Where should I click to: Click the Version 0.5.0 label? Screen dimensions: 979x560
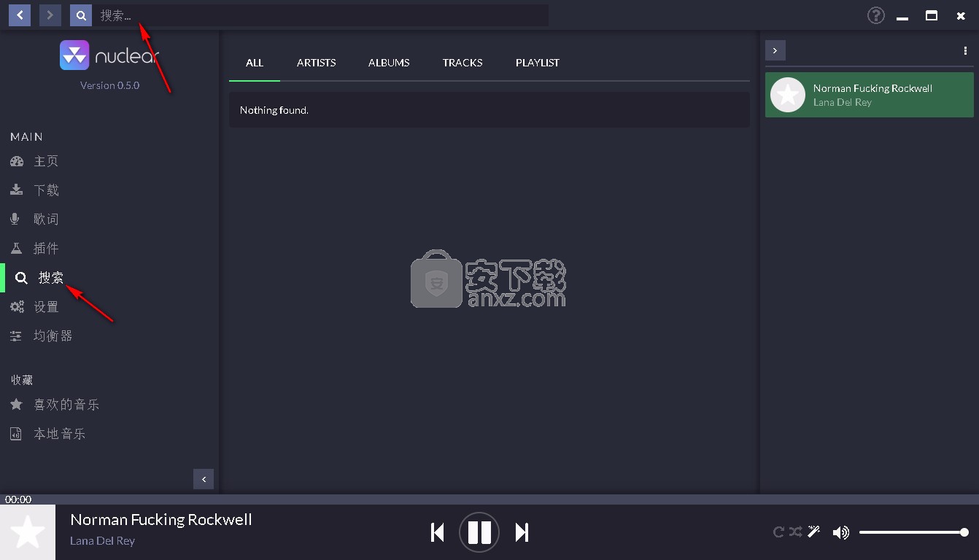[109, 85]
